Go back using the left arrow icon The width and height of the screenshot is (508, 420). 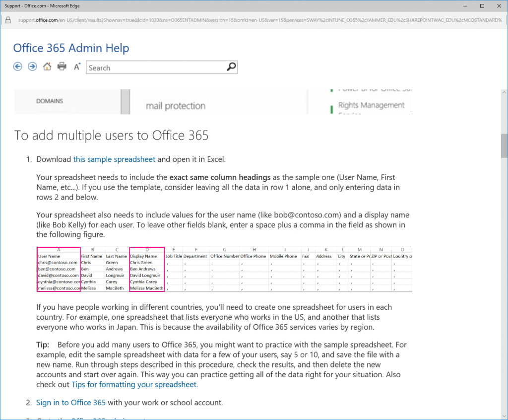tap(18, 67)
